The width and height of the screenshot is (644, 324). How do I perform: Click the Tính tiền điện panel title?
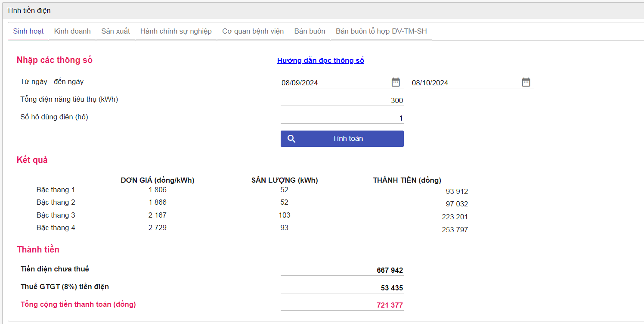pyautogui.click(x=28, y=10)
